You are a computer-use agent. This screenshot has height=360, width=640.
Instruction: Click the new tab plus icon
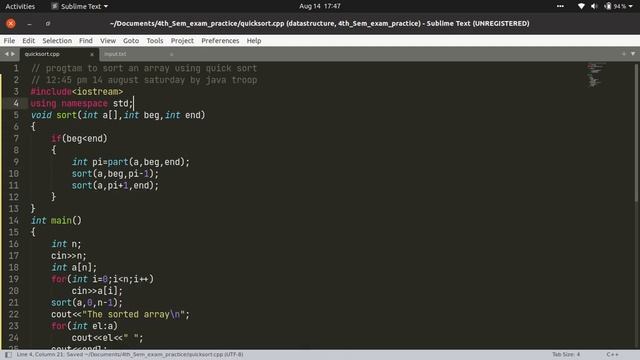pos(623,54)
